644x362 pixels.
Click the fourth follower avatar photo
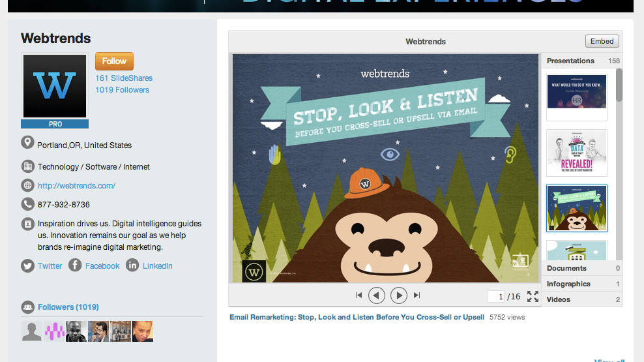tap(98, 331)
